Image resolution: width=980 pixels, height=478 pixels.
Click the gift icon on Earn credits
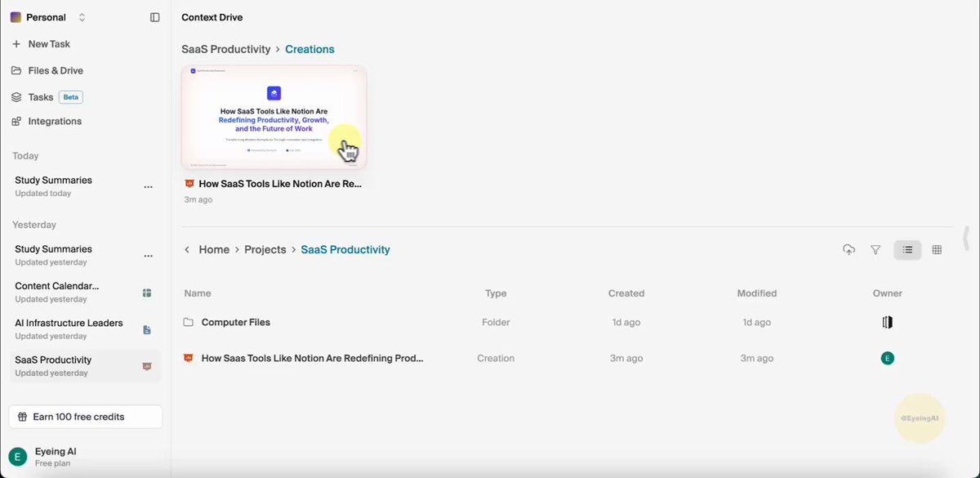tap(23, 417)
